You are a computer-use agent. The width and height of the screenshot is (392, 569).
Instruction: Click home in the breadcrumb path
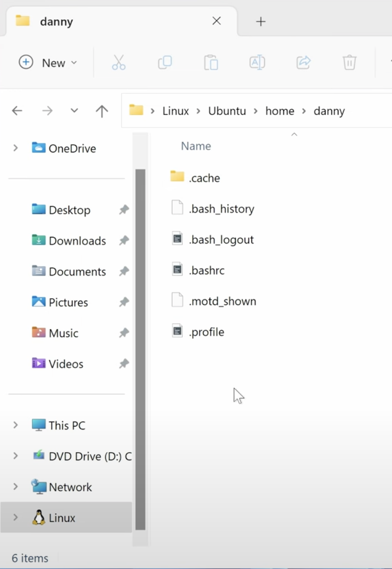coord(279,110)
